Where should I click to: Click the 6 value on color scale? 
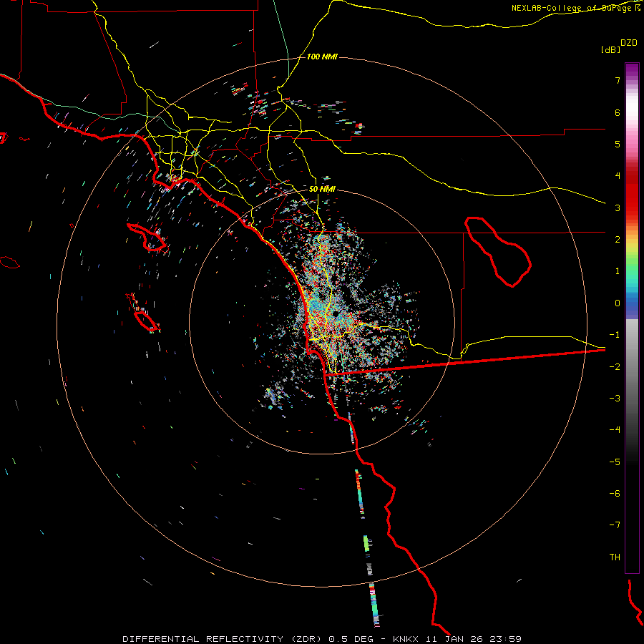pos(618,112)
